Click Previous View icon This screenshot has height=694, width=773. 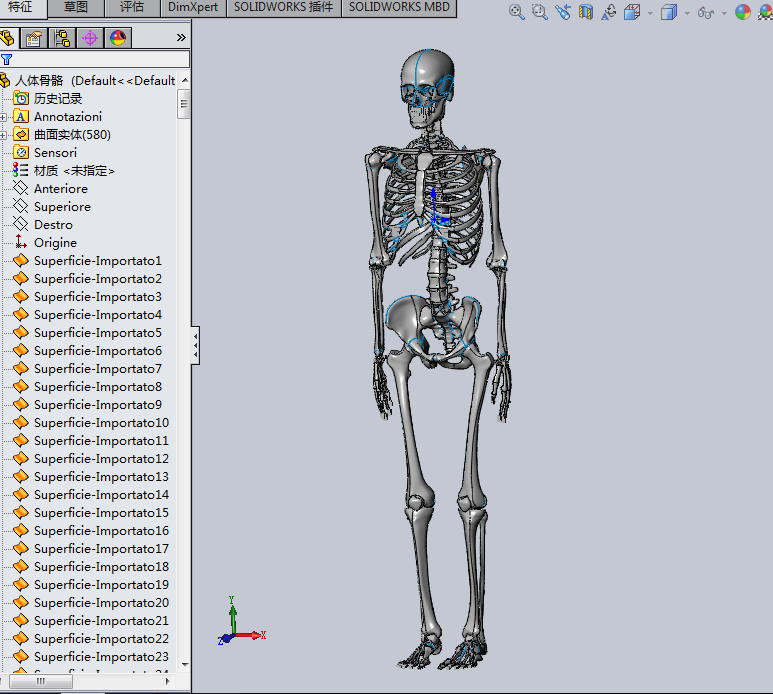(562, 12)
